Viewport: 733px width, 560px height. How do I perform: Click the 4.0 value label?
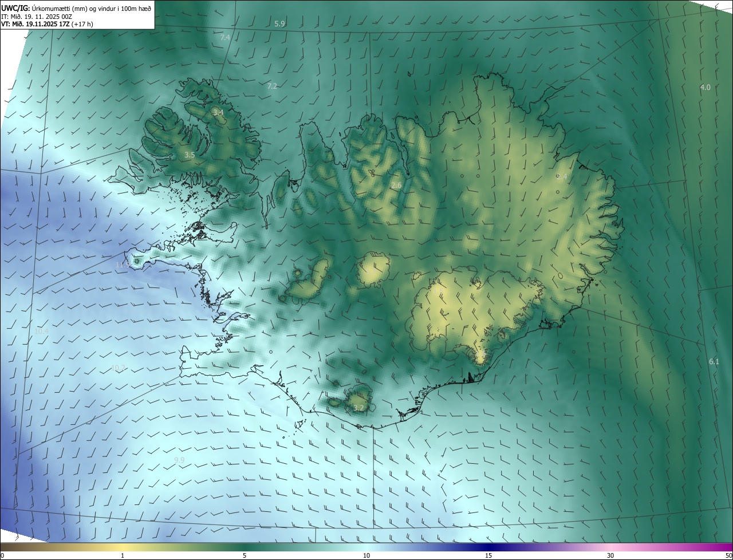tap(706, 88)
